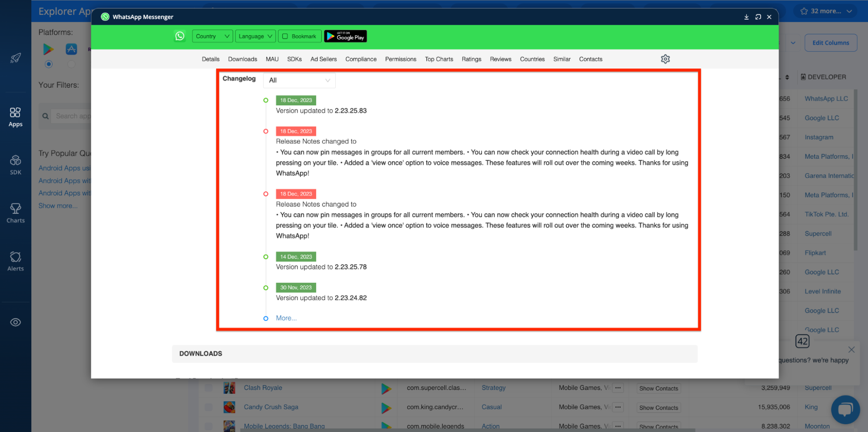This screenshot has height=432, width=868.
Task: Sort using arrows beside DEVELOPER column
Action: (x=787, y=77)
